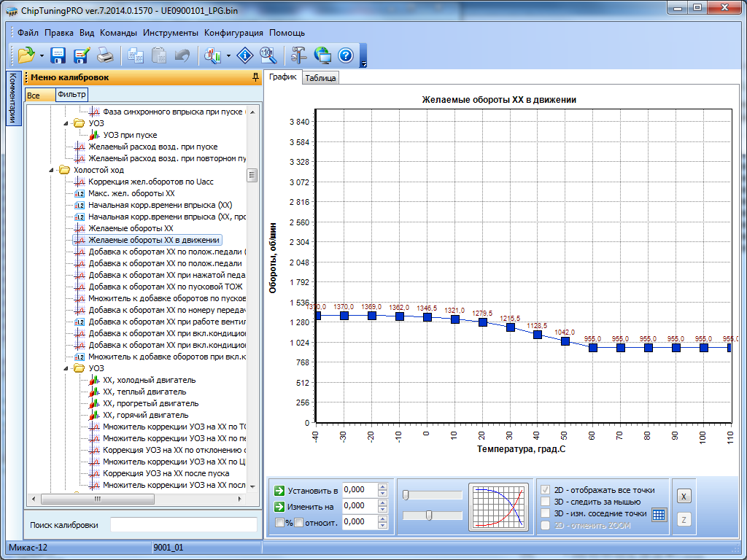Screen dimensions: 747x560
Task: Click the upper horizontal slider handle
Action: coord(406,495)
